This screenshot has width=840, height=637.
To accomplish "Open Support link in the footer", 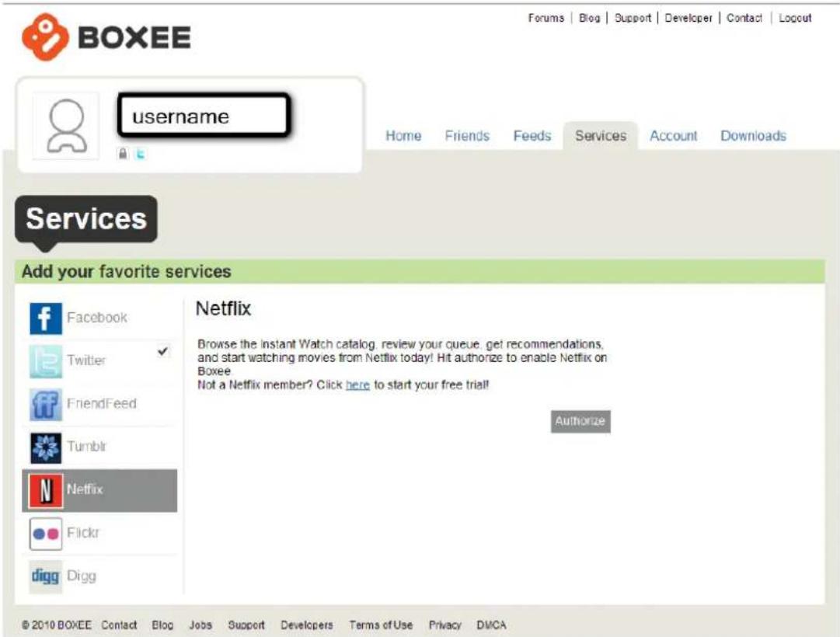I will pyautogui.click(x=246, y=625).
